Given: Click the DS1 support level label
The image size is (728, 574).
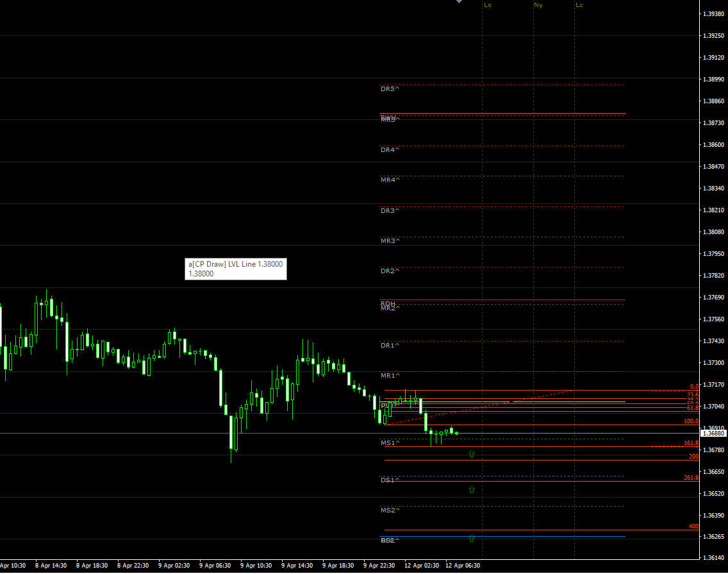Looking at the screenshot, I should (x=390, y=480).
